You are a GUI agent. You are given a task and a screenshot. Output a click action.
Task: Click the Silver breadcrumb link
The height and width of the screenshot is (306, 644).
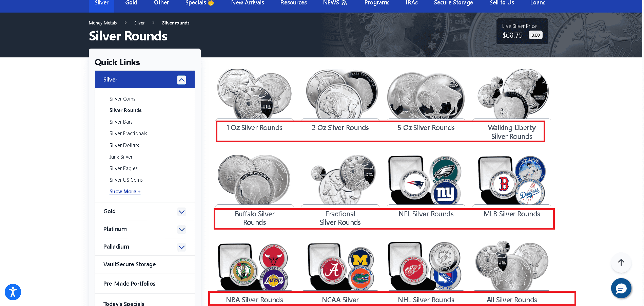[x=139, y=23]
